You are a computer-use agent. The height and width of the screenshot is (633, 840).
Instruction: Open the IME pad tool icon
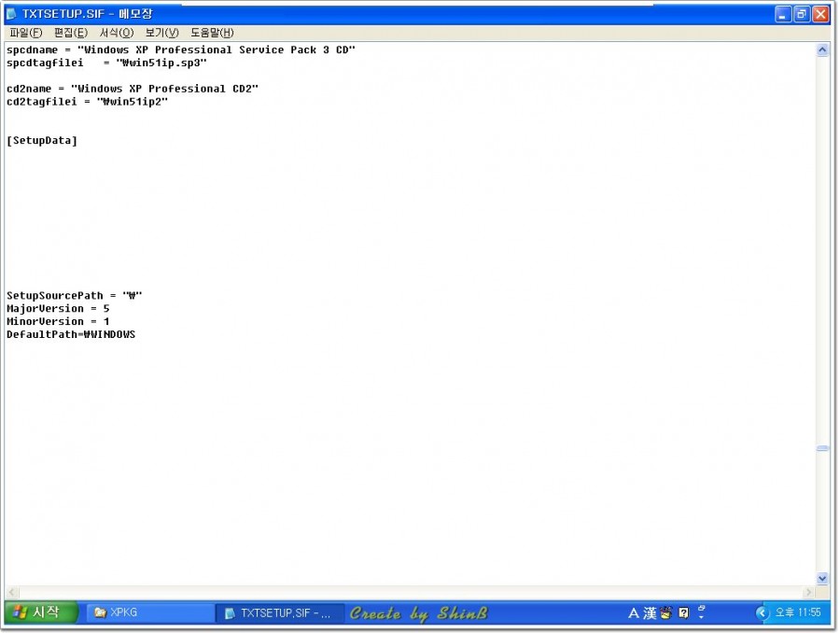(x=665, y=612)
